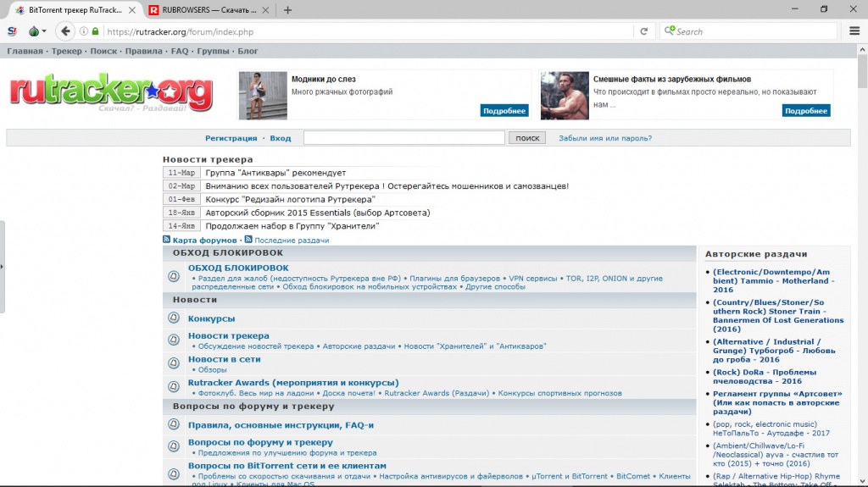This screenshot has width=868, height=487.
Task: Click the forum icon beside Конкурсы
Action: coord(174,318)
